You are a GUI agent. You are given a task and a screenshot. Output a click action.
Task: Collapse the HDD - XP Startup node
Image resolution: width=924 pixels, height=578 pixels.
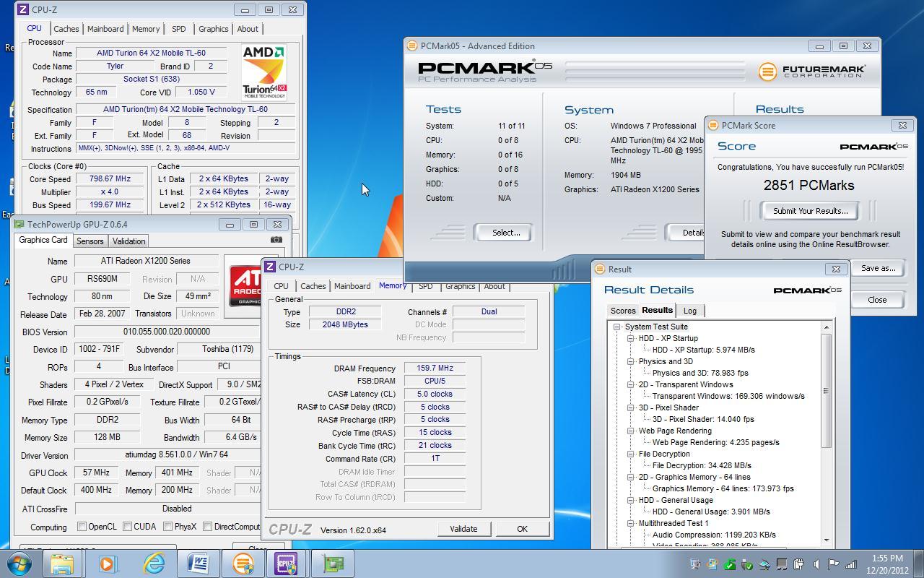pyautogui.click(x=630, y=338)
